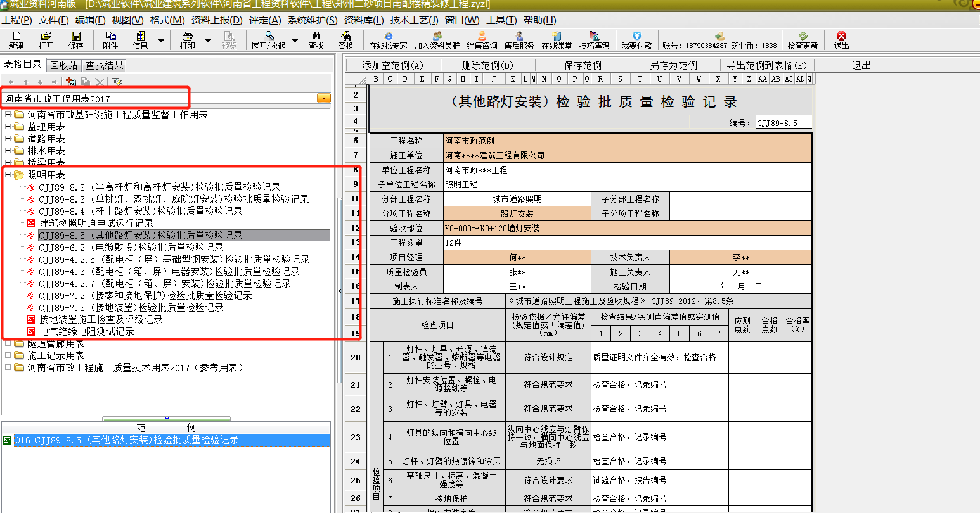Collapse the 照明用表 folder

[8, 175]
